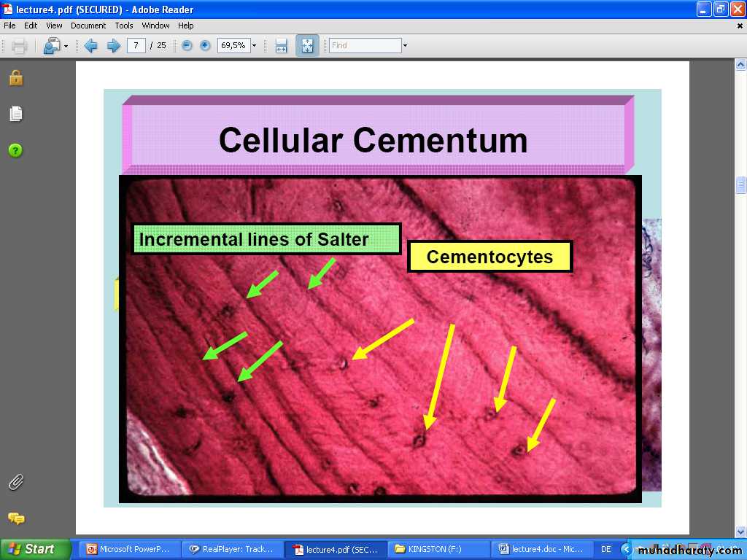Image resolution: width=747 pixels, height=560 pixels.
Task: Open the Document menu
Action: click(x=88, y=26)
